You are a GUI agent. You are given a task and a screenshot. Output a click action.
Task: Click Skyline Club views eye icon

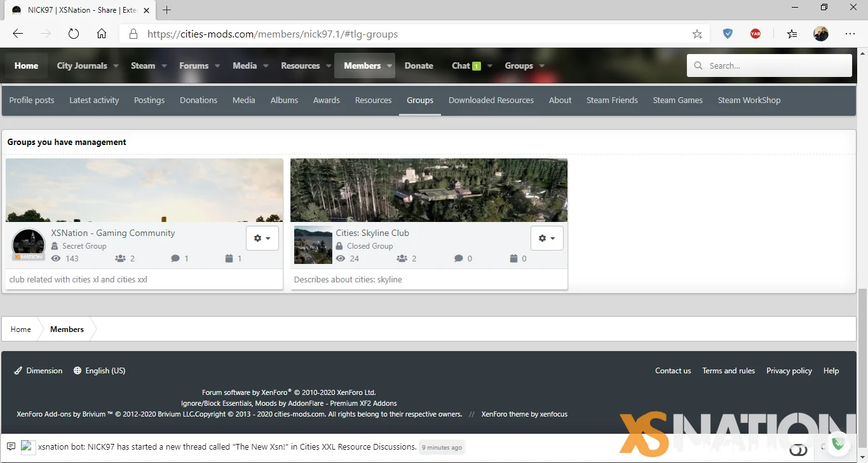(341, 259)
